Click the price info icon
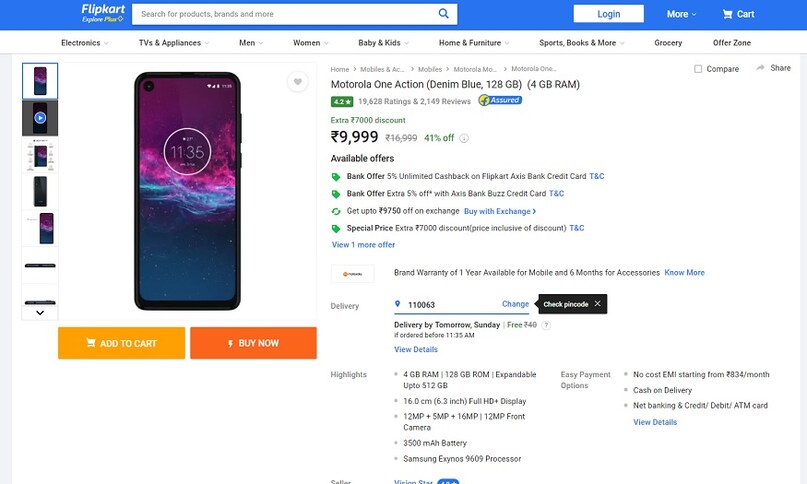 464,138
